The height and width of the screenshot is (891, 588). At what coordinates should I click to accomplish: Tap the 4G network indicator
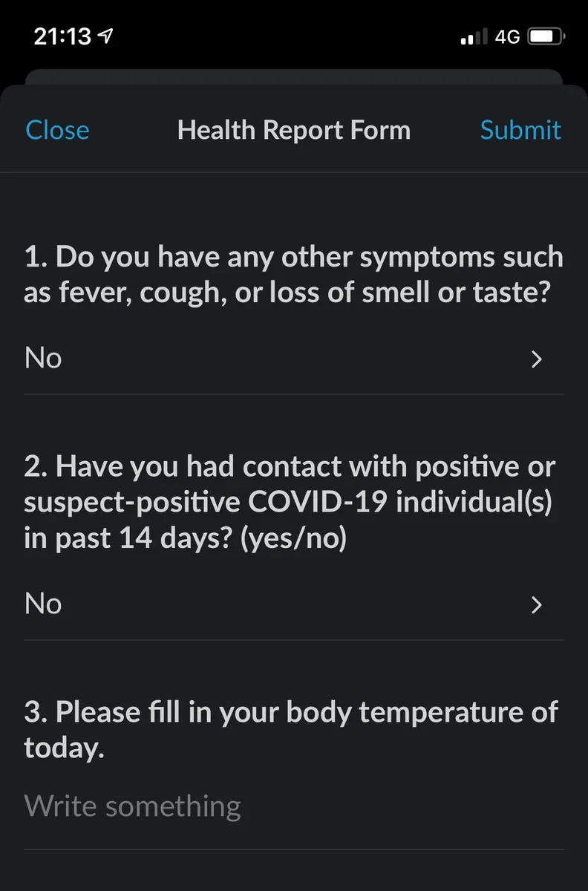pos(507,36)
